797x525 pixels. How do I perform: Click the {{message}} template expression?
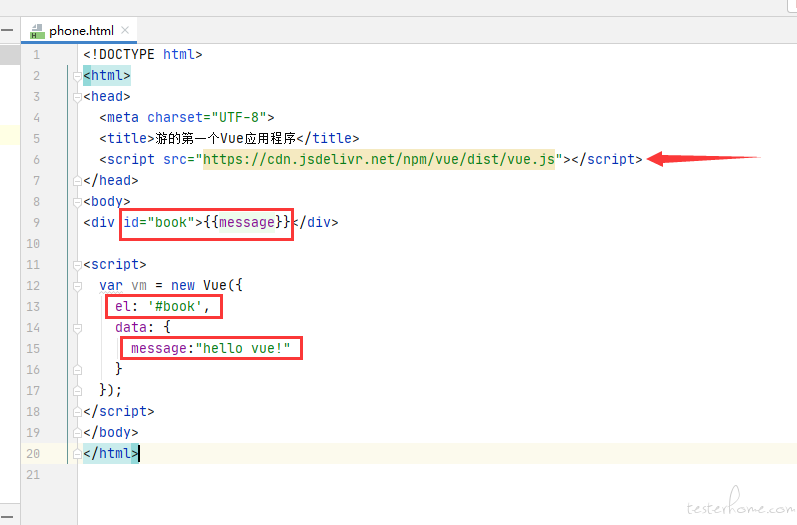point(247,223)
